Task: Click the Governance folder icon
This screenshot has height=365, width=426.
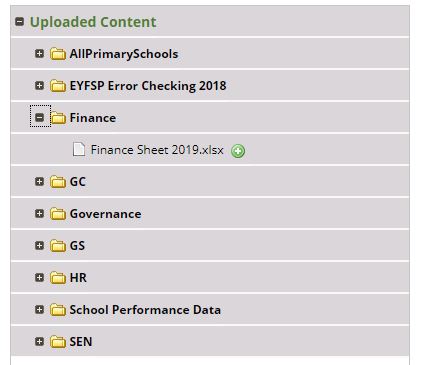Action: click(x=58, y=214)
